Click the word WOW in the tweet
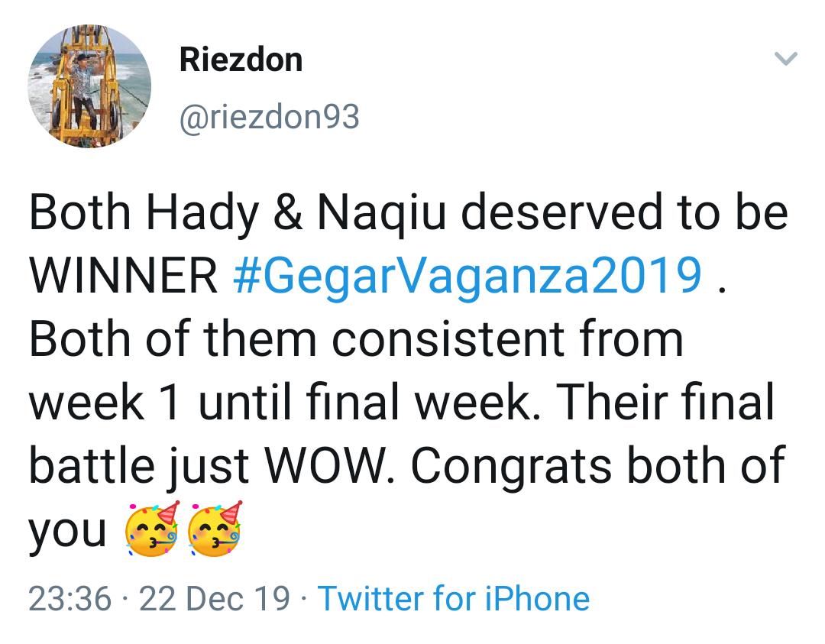The height and width of the screenshot is (644, 825). pyautogui.click(x=328, y=466)
